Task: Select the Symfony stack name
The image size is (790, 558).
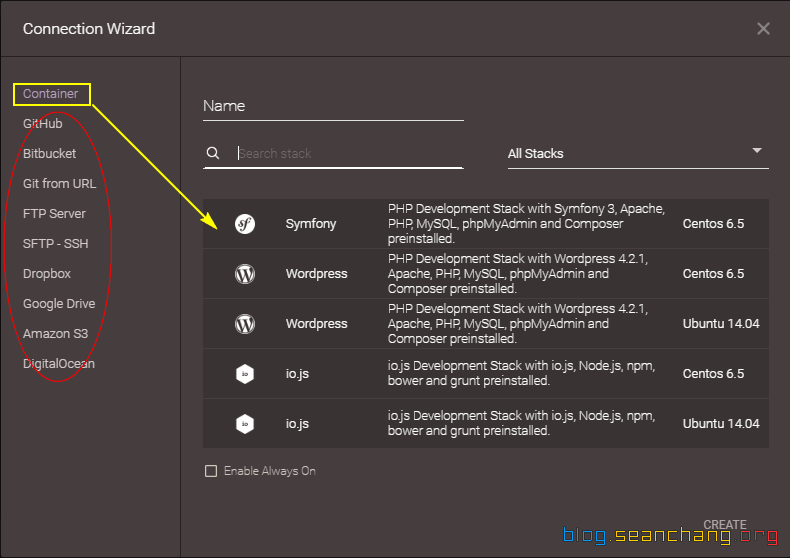Action: click(311, 224)
